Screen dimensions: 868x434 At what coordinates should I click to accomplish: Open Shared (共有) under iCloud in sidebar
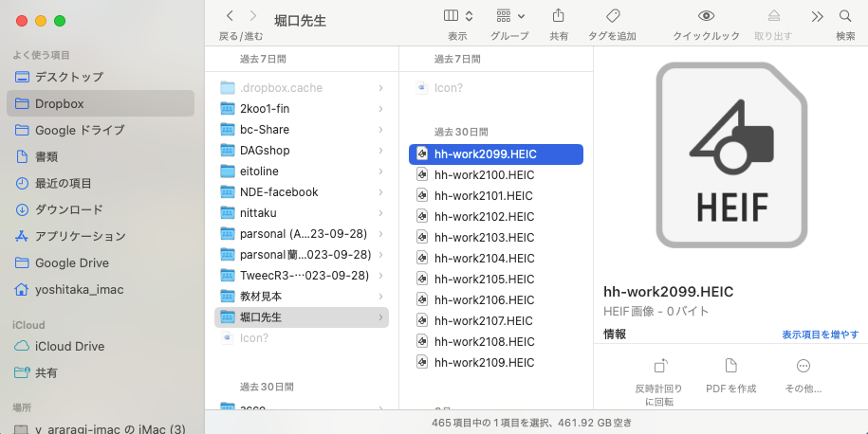coord(101,372)
